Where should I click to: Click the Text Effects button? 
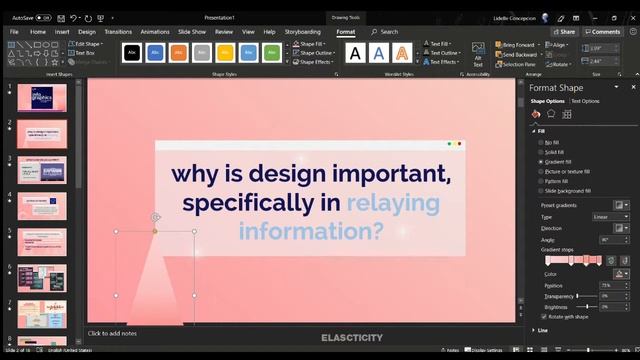[442, 62]
